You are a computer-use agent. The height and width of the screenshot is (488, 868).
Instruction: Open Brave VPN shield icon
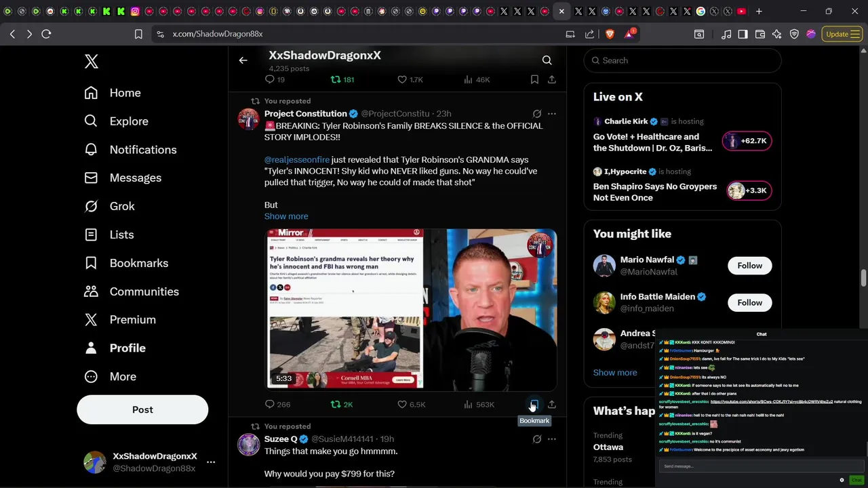click(x=794, y=34)
